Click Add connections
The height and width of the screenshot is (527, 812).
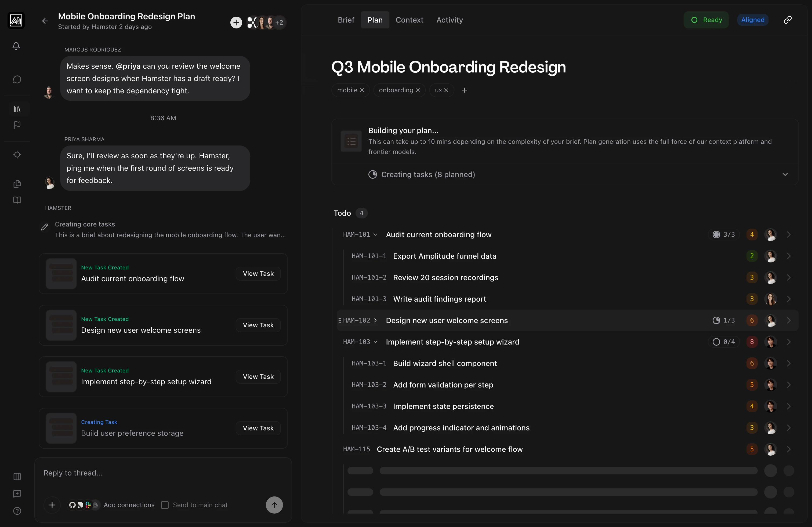(x=129, y=505)
